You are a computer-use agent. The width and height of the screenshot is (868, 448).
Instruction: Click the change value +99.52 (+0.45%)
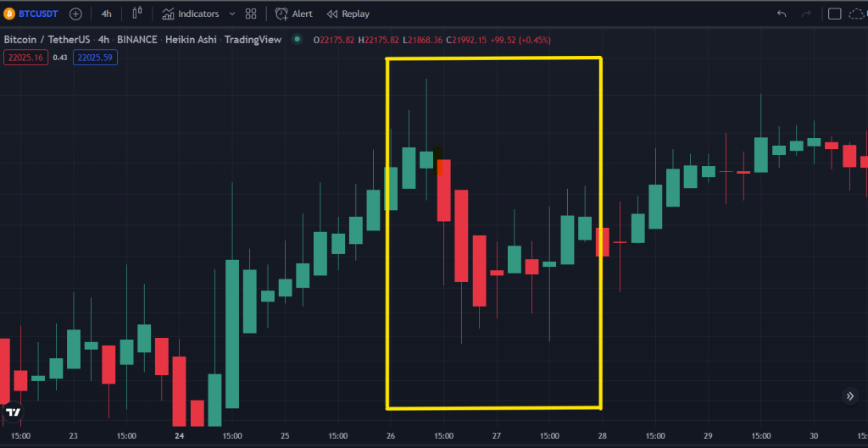click(520, 40)
